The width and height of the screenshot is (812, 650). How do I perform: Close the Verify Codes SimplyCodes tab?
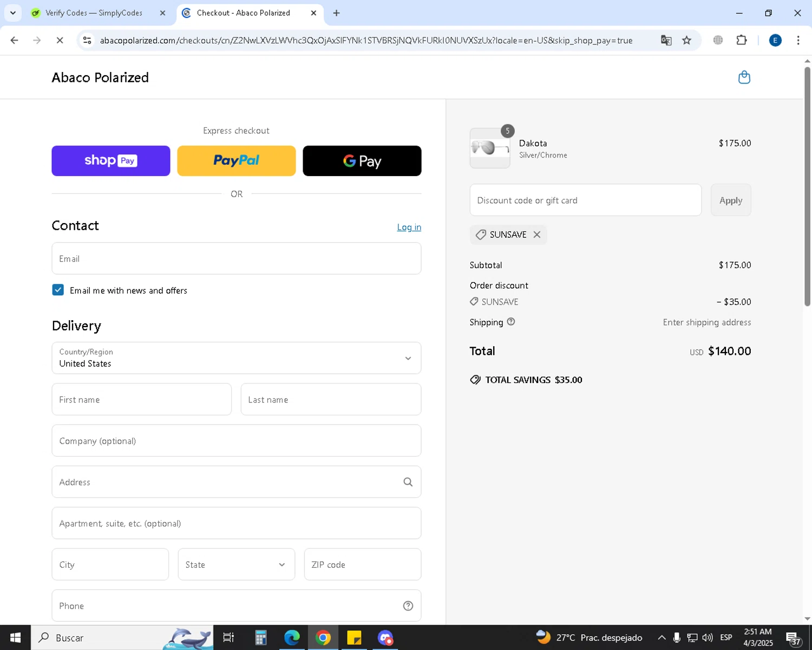[x=162, y=13]
